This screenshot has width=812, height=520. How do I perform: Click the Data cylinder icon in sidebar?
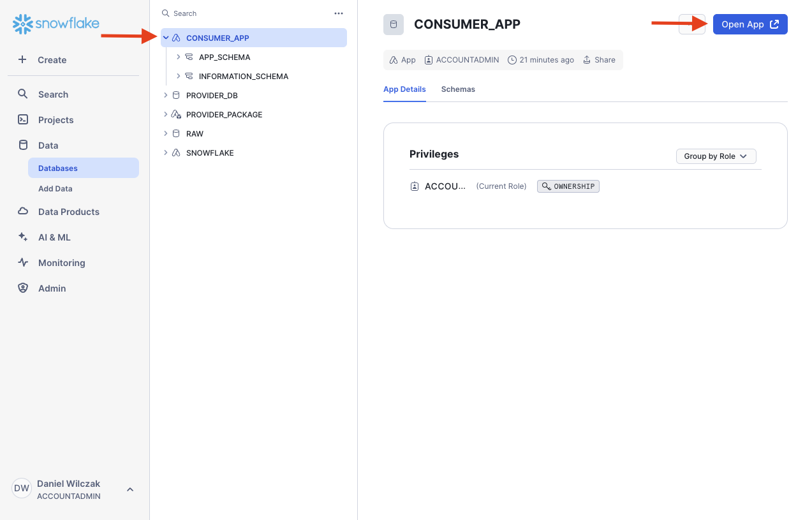click(x=23, y=145)
